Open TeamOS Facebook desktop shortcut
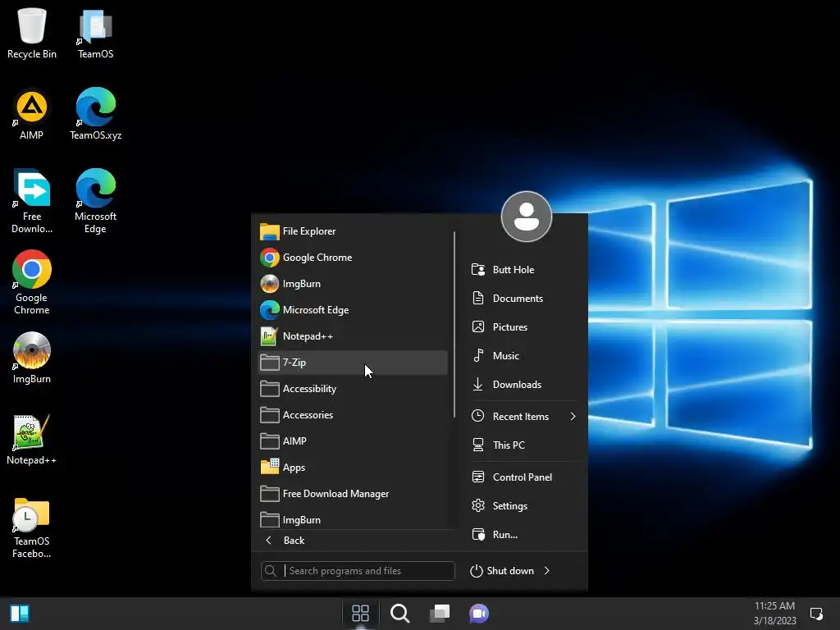 (32, 528)
